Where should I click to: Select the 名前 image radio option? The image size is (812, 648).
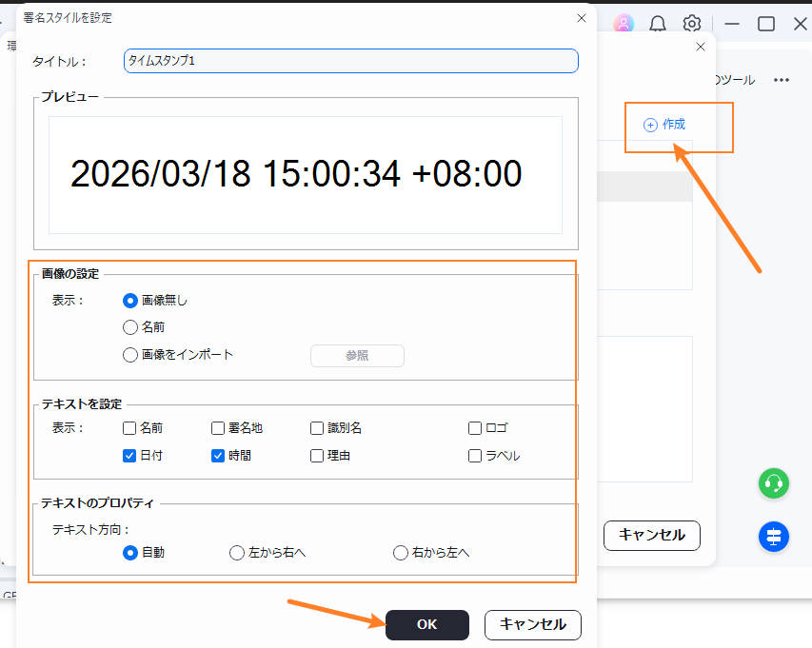pyautogui.click(x=130, y=327)
